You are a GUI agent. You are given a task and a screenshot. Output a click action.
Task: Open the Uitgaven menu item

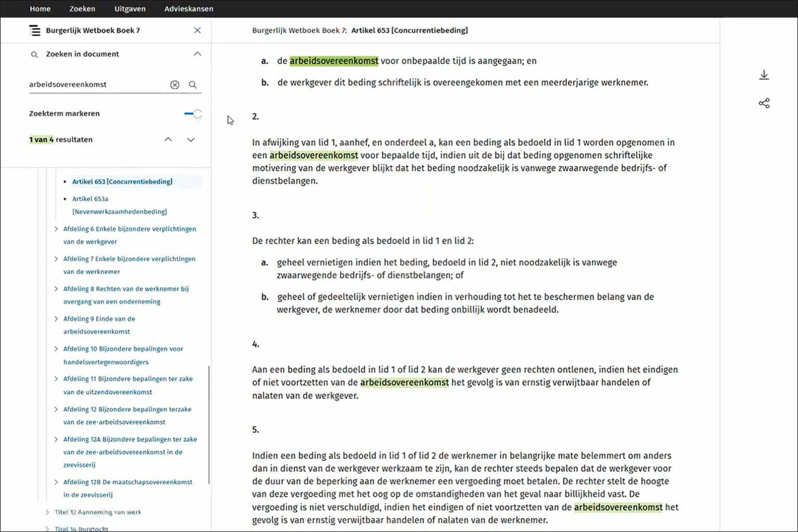[x=130, y=9]
